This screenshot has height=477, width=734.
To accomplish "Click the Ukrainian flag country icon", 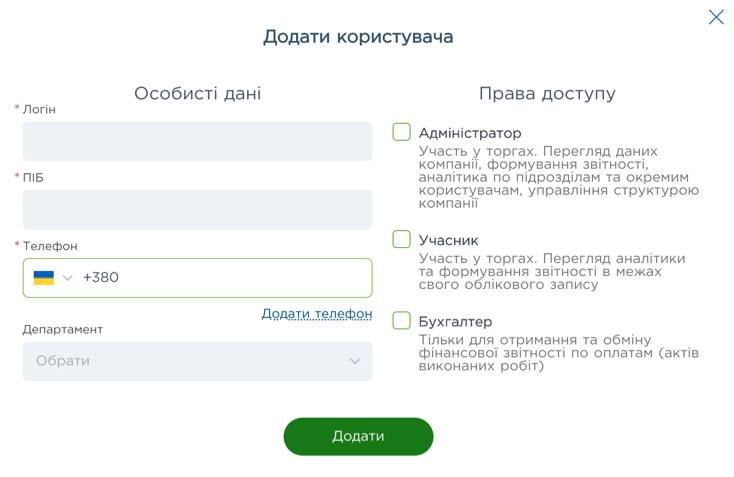I will [43, 278].
